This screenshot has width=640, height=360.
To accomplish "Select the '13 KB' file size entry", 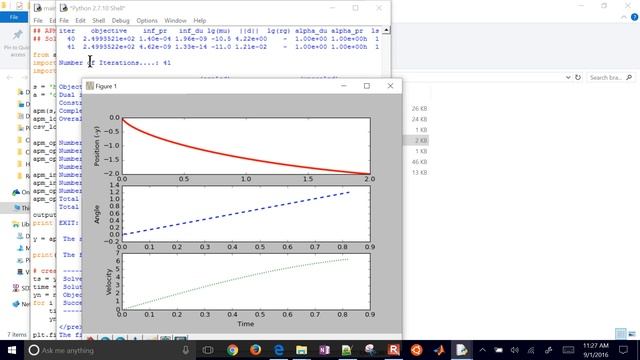I will tap(419, 172).
